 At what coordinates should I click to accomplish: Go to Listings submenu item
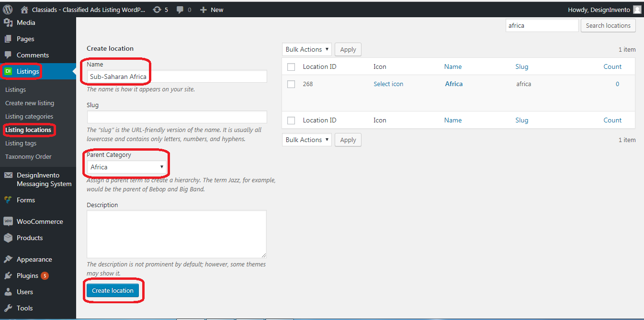15,89
